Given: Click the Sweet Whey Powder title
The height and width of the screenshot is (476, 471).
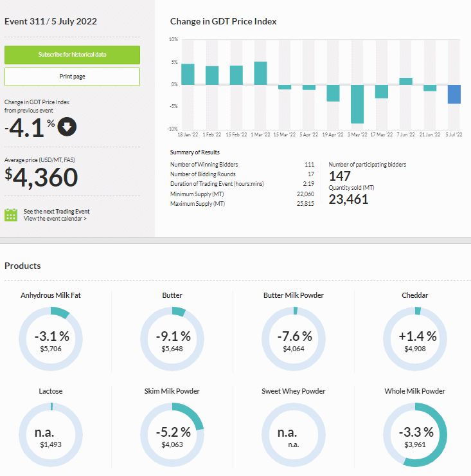Looking at the screenshot, I should 294,391.
